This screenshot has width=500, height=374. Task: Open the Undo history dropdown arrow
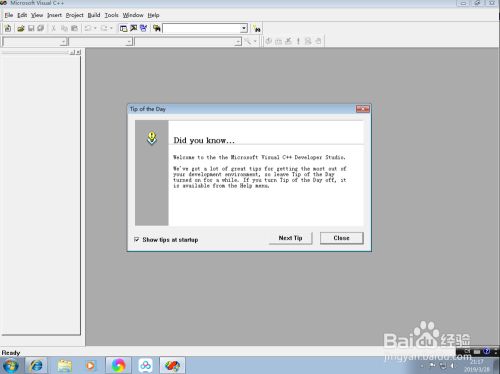pos(95,28)
